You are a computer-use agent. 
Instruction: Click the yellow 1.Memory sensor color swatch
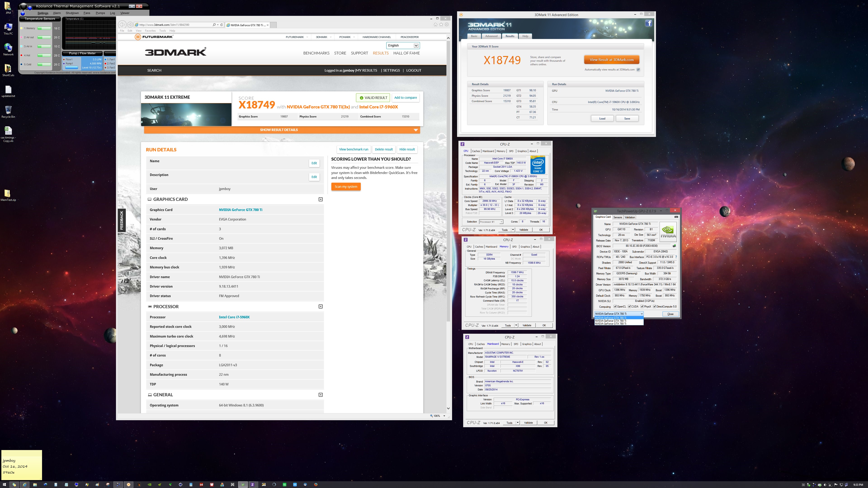click(21, 28)
